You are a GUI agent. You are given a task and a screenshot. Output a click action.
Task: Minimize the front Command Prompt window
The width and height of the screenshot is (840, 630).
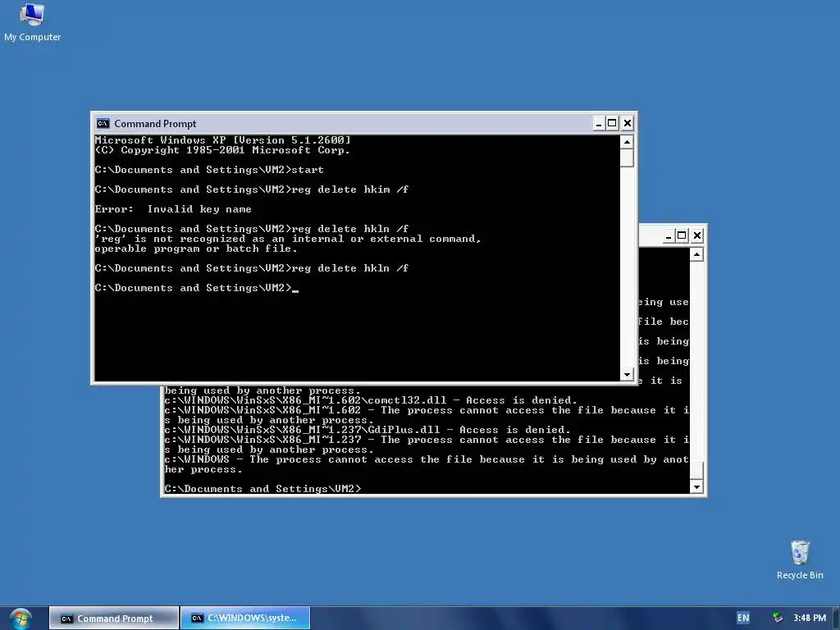pos(599,124)
